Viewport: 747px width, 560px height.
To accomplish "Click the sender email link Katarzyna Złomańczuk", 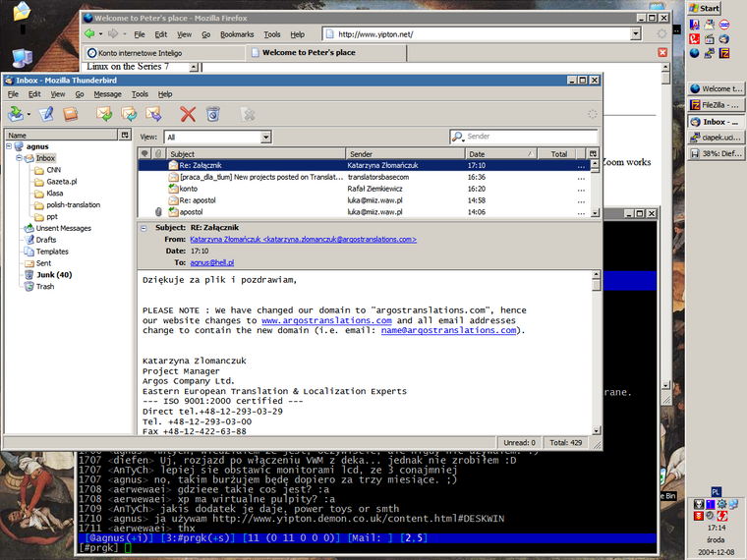I will click(303, 240).
